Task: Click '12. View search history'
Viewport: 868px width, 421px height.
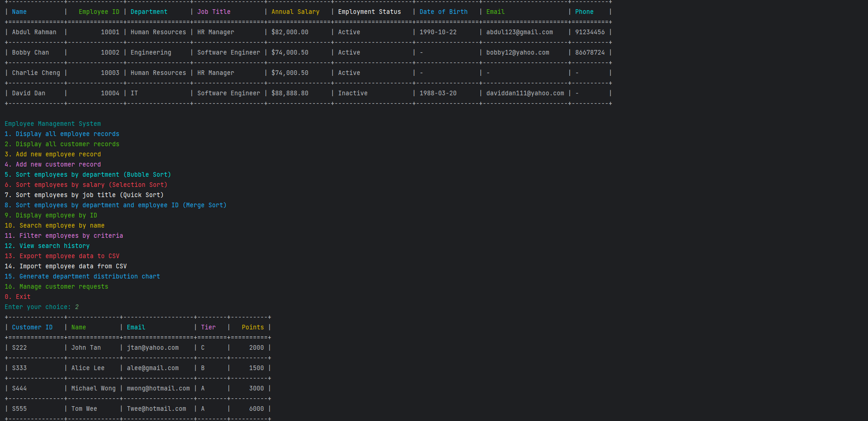Action: [47, 246]
